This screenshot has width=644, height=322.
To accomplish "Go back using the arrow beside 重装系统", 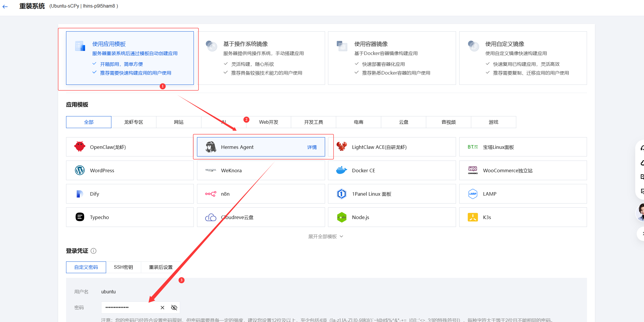I will coord(5,6).
